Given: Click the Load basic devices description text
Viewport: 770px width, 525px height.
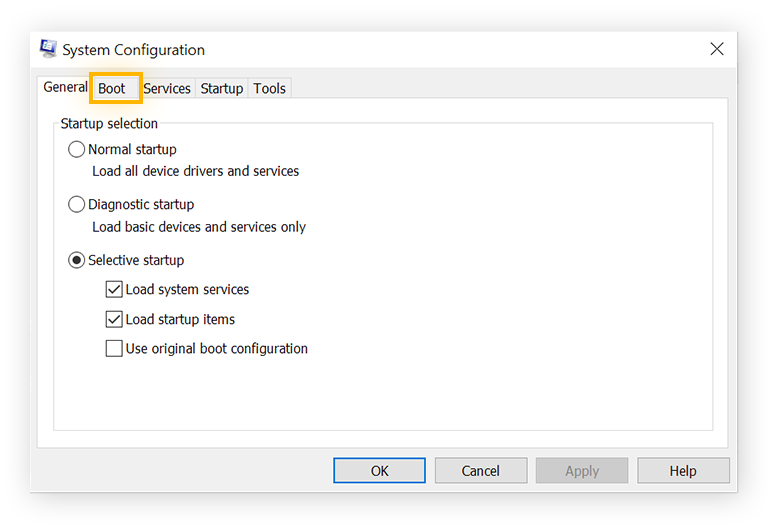Looking at the screenshot, I should coord(199,227).
